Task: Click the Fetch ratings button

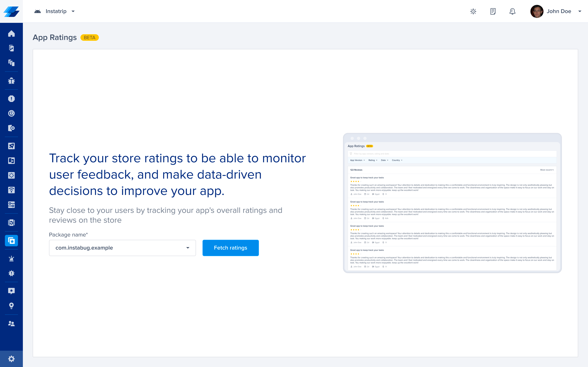Action: 230,248
